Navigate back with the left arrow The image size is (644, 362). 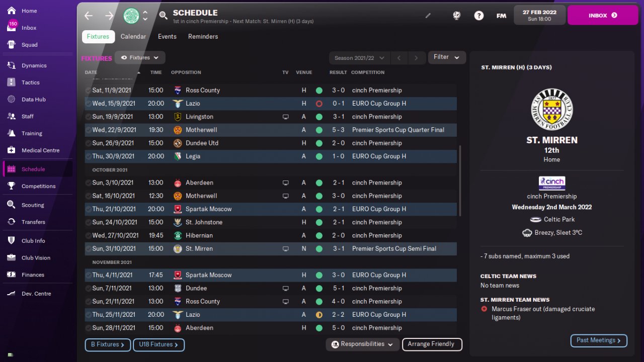point(89,16)
